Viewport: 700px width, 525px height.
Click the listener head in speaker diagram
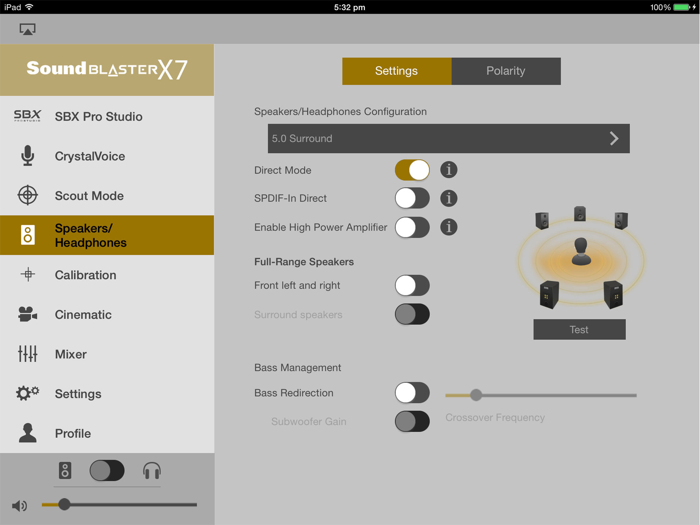pyautogui.click(x=581, y=252)
